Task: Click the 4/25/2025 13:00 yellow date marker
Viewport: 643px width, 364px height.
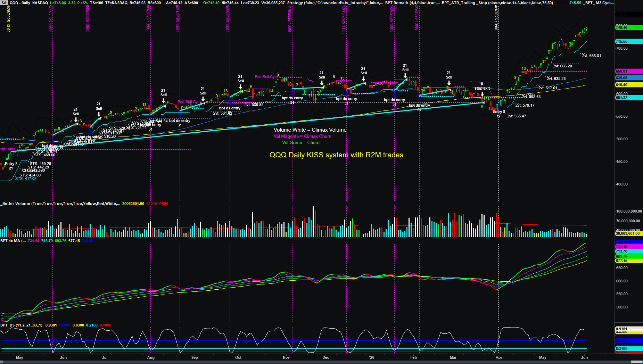Action: pyautogui.click(x=8, y=19)
